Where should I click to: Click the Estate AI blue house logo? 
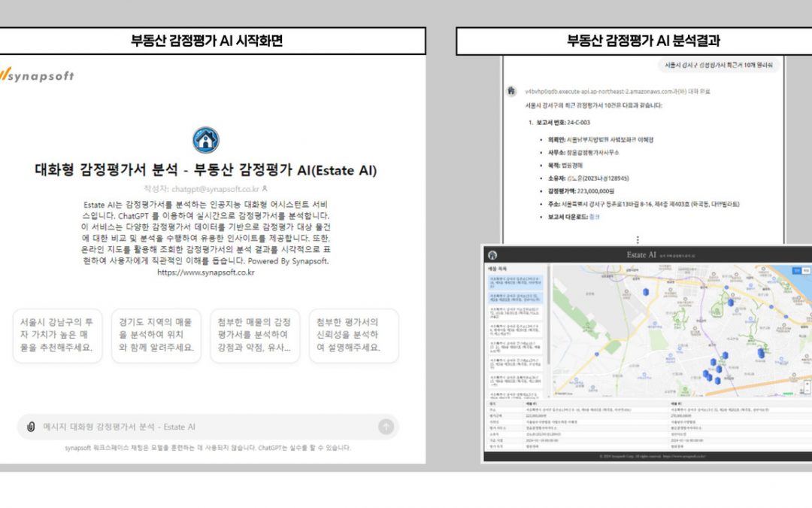pyautogui.click(x=205, y=140)
